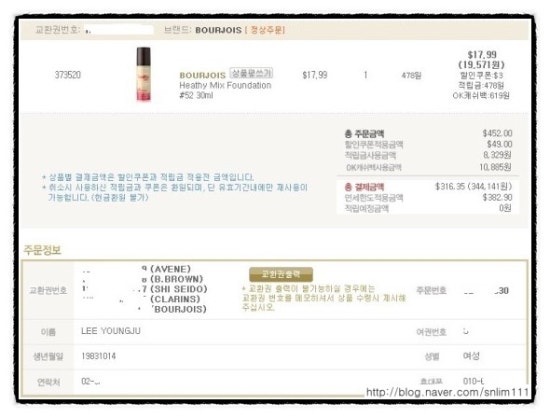The image size is (550, 418).
Task: Click the 총 결제금액 total payment row
Action: [428, 187]
